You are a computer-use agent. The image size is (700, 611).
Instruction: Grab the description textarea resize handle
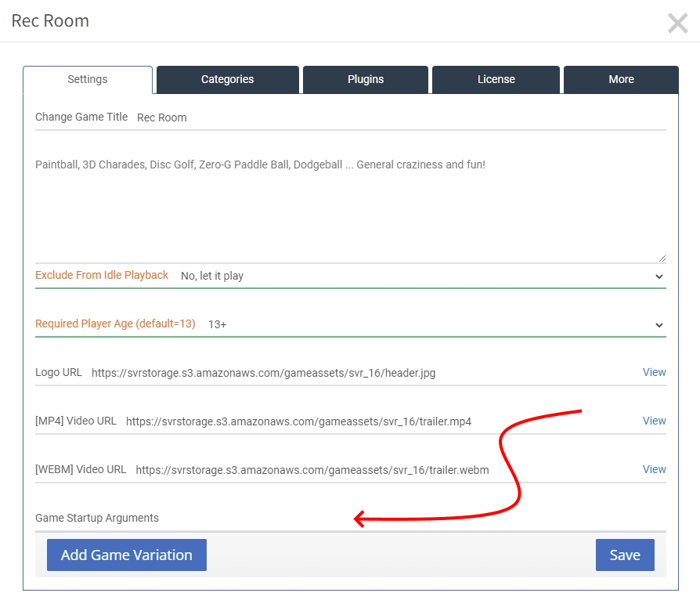click(662, 258)
